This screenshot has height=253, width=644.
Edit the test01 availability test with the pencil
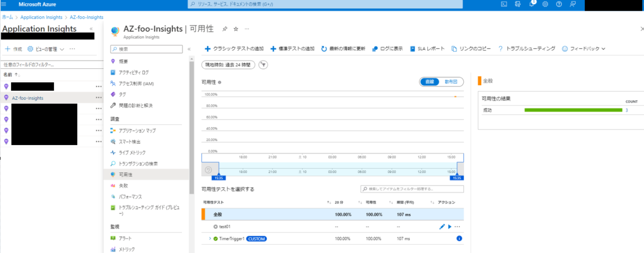(x=442, y=226)
